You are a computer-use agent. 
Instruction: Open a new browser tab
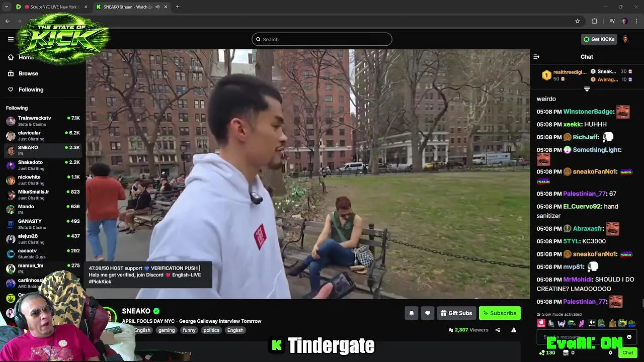[x=178, y=7]
